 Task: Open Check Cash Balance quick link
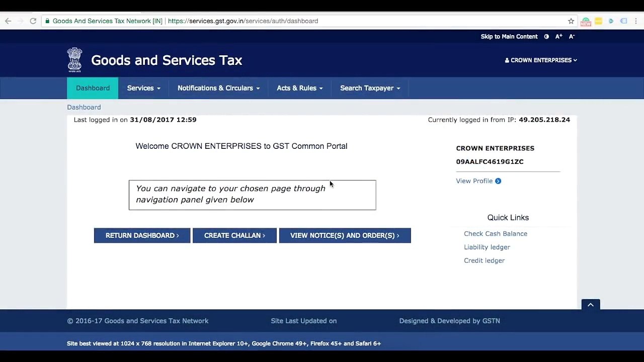(496, 234)
